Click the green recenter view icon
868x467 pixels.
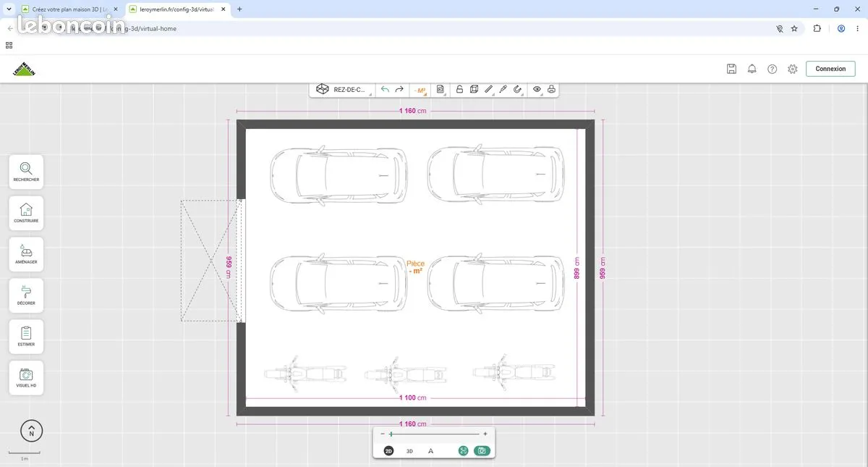(x=463, y=451)
